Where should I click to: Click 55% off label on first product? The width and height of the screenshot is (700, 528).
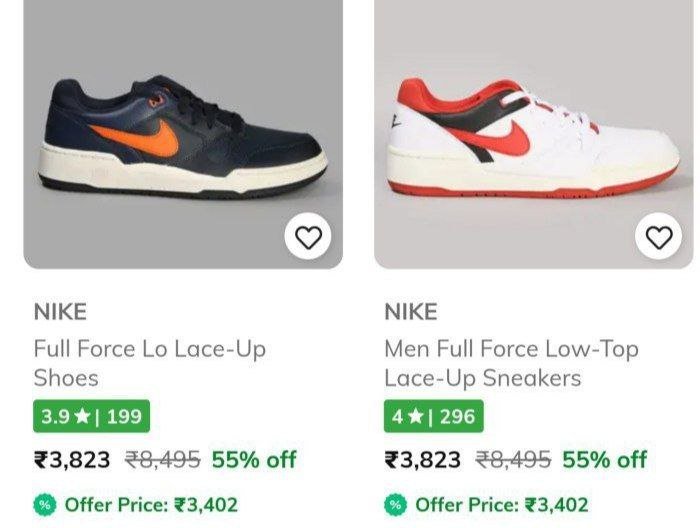[254, 460]
